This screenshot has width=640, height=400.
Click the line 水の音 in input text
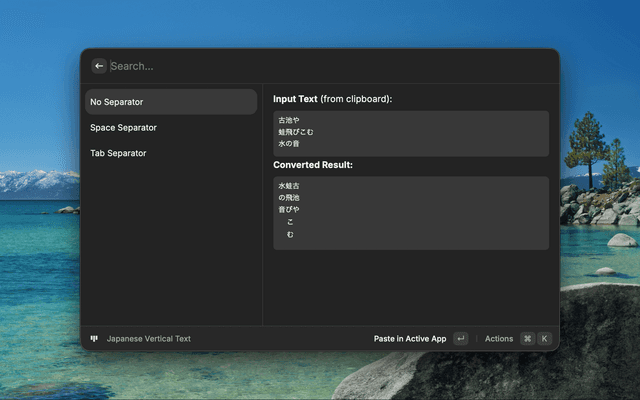pyautogui.click(x=289, y=144)
